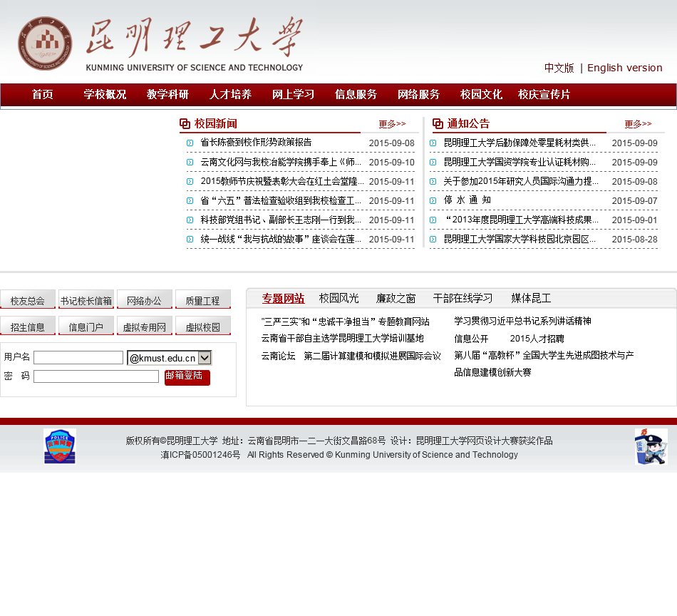The image size is (677, 616).
Task: Click date 2015-08-28 in 通知公告 list
Action: click(x=635, y=240)
